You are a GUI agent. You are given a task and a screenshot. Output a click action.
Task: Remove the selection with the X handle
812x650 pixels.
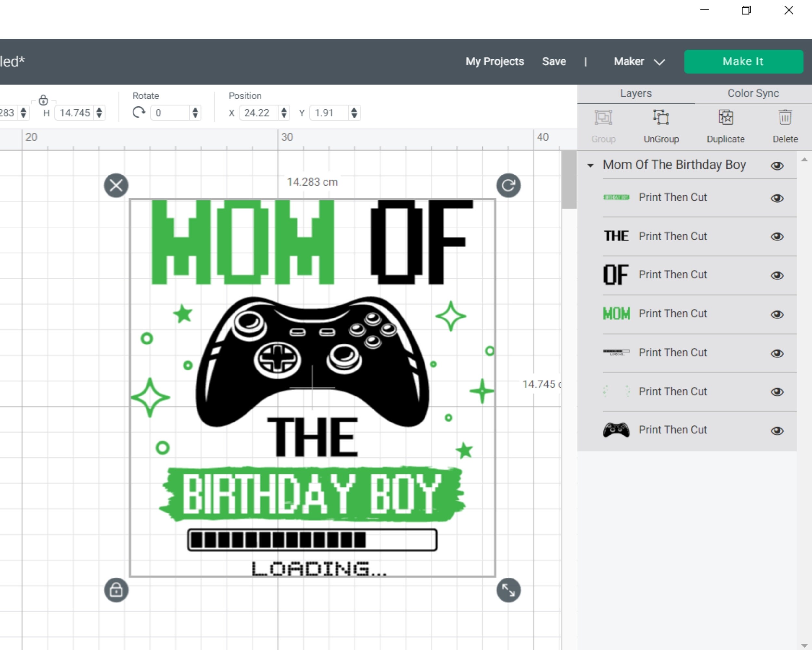tap(116, 185)
